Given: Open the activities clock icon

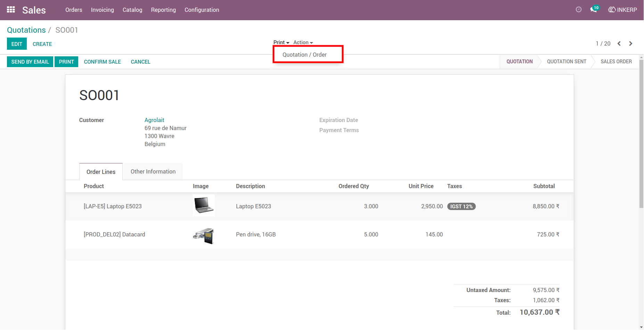Looking at the screenshot, I should pos(579,10).
